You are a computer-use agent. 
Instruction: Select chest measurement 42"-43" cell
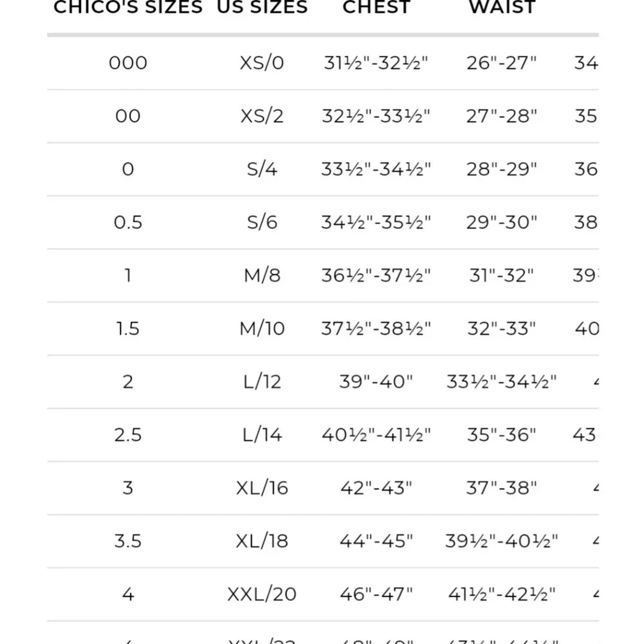[x=376, y=488]
